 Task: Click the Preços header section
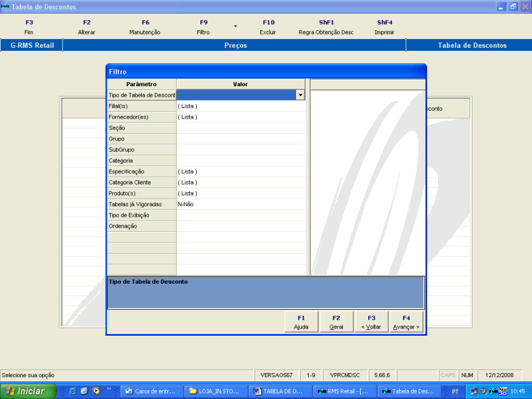coord(235,46)
